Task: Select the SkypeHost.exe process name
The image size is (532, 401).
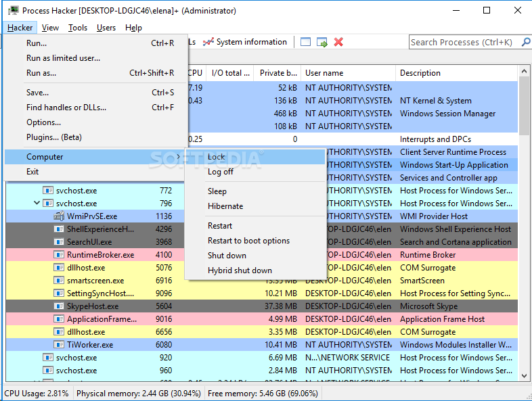Action: (x=93, y=306)
